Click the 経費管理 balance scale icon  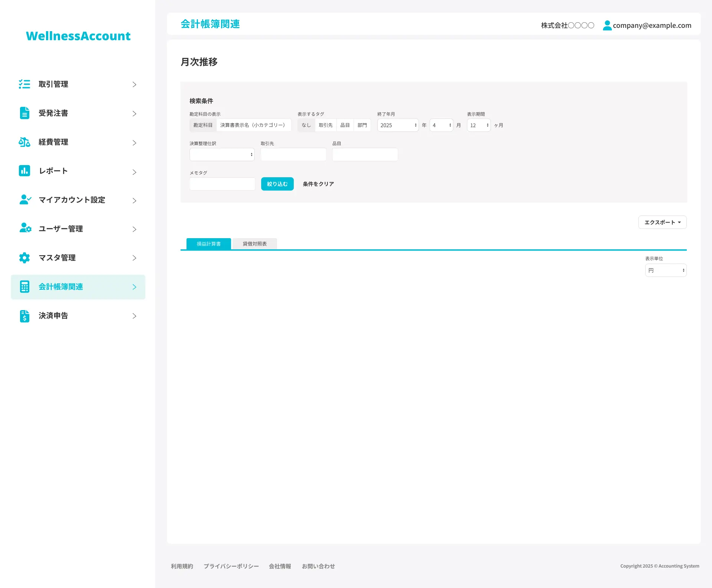[24, 142]
